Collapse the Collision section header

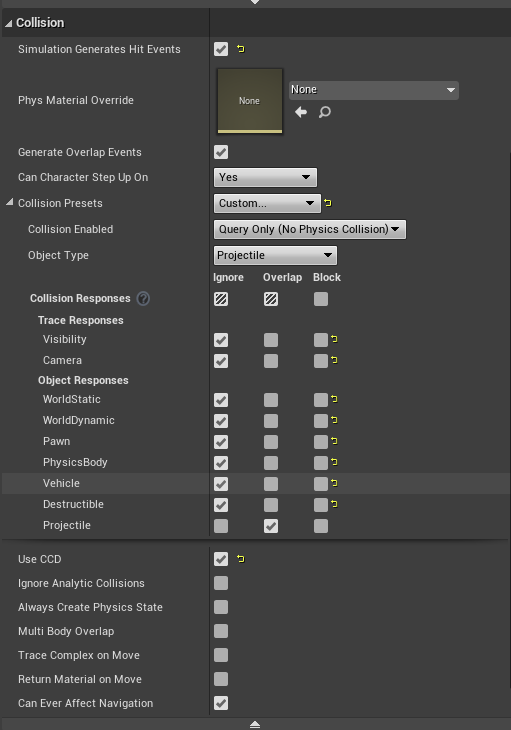click(9, 23)
